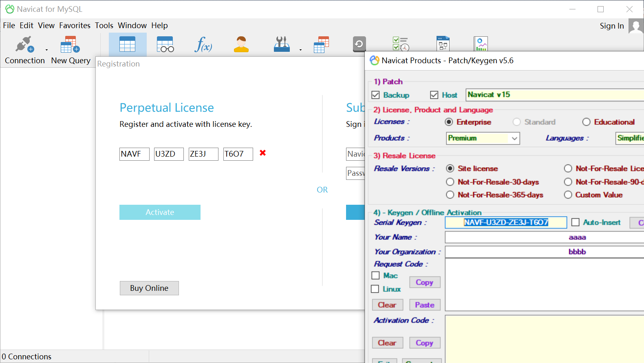Open the Backup restore icon
The image size is (644, 363).
click(359, 44)
